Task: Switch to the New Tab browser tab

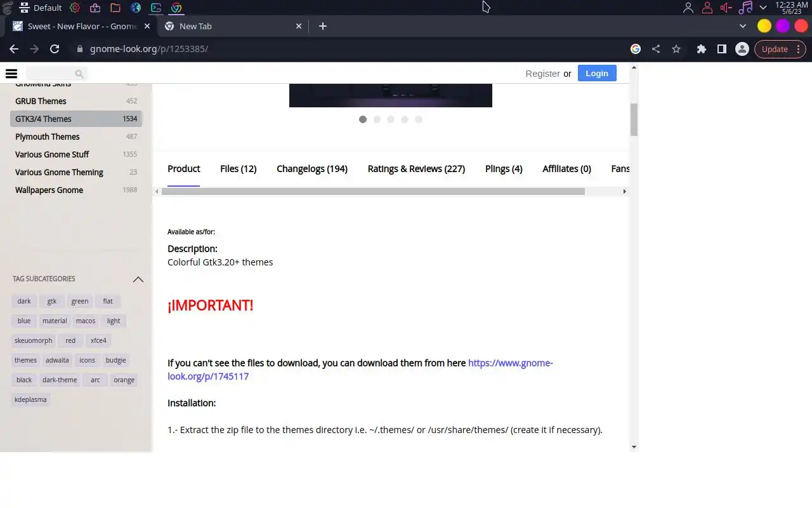Action: [x=232, y=26]
